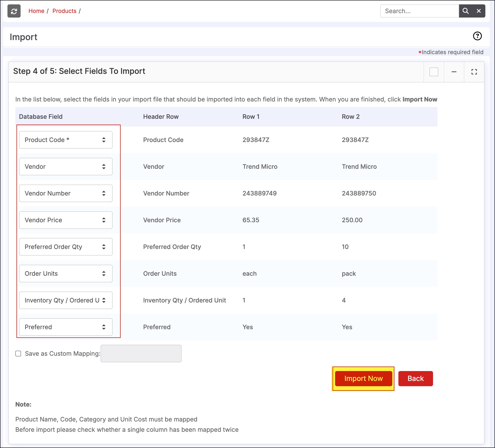Collapse panel with the minus icon
The width and height of the screenshot is (495, 448).
click(x=454, y=72)
